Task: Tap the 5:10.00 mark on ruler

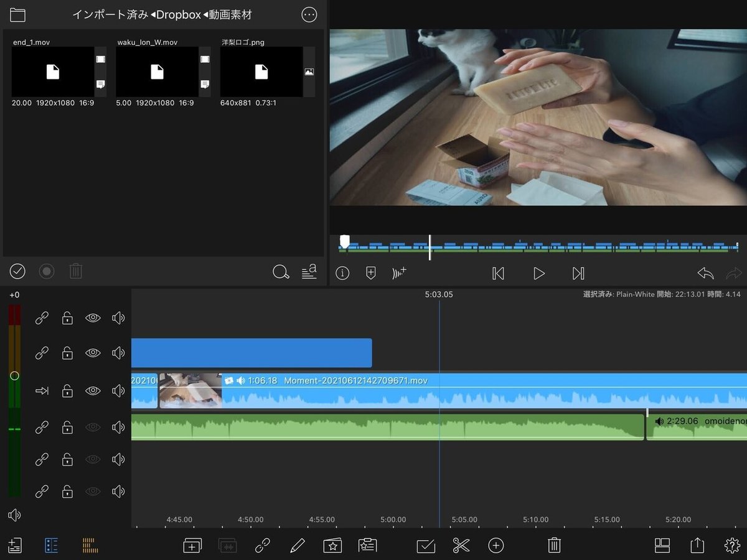Action: click(536, 520)
